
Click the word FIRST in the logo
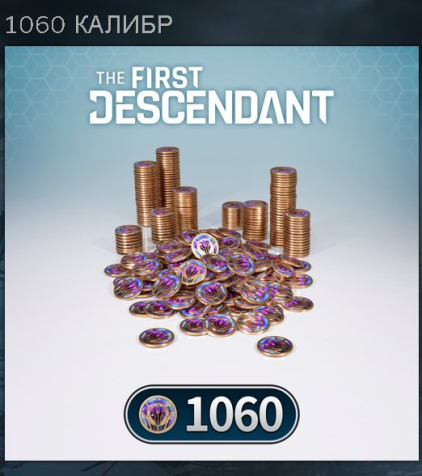[x=167, y=76]
